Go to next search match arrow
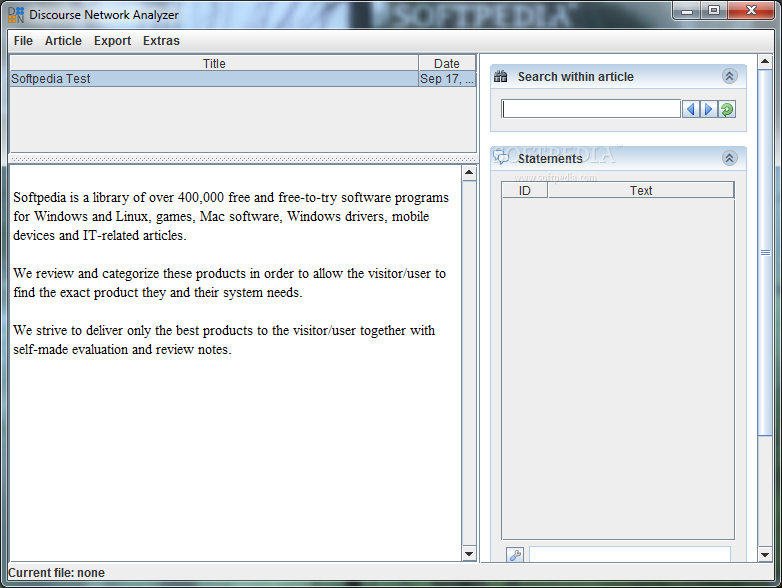Image resolution: width=782 pixels, height=588 pixels. point(708,109)
